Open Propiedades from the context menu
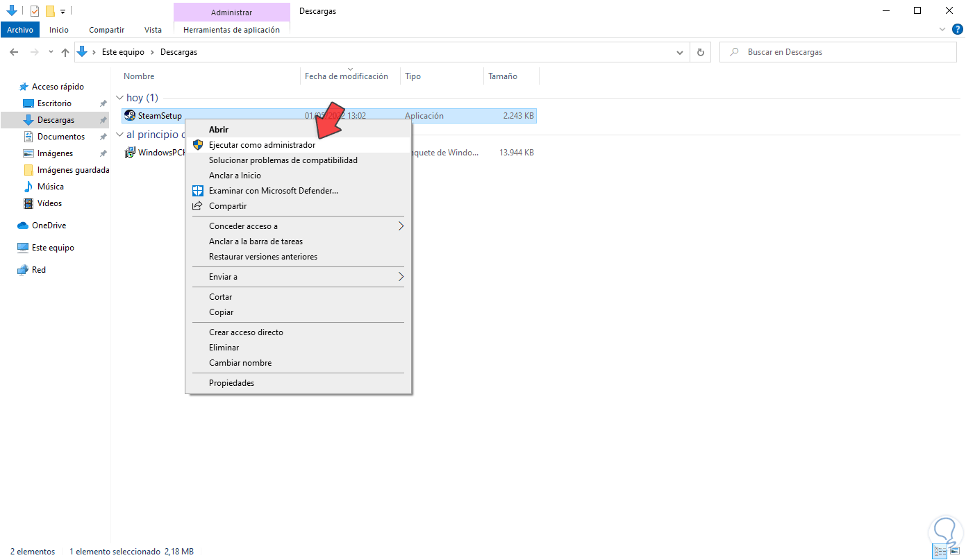The width and height of the screenshot is (966, 560). click(x=299, y=383)
